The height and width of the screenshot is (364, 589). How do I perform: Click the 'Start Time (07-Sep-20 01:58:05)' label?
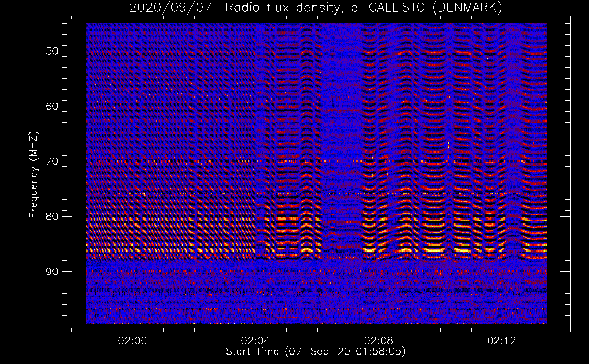pyautogui.click(x=316, y=351)
